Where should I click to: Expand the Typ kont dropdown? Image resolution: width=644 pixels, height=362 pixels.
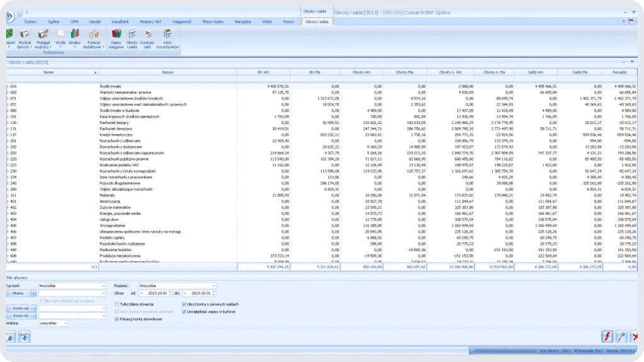[103, 286]
